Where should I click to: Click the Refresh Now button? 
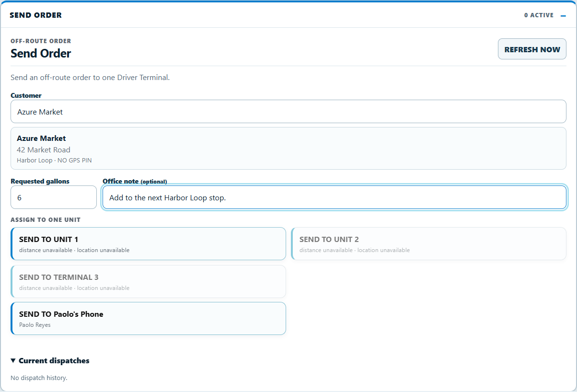pos(532,49)
